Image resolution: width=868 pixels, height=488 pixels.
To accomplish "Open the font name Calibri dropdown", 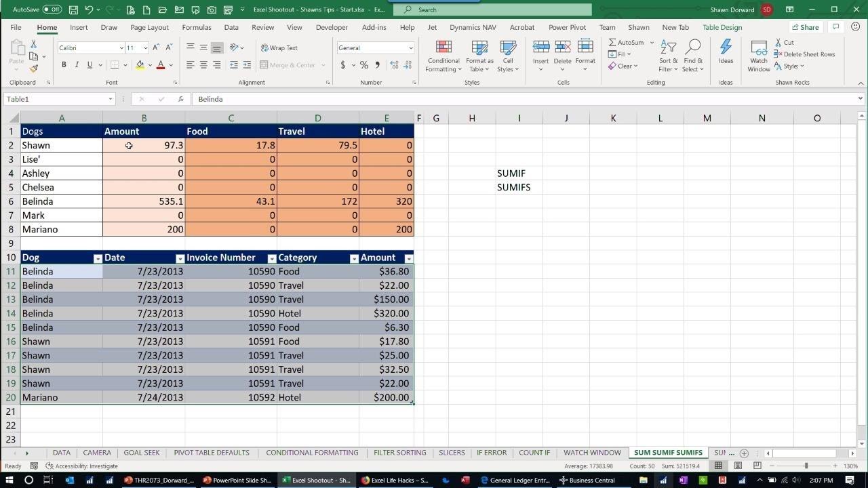I will click(x=121, y=48).
